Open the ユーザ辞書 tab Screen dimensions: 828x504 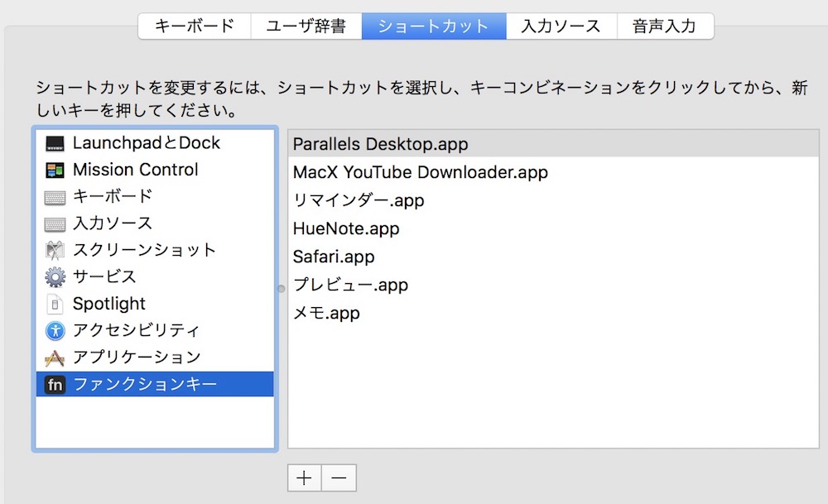[306, 26]
